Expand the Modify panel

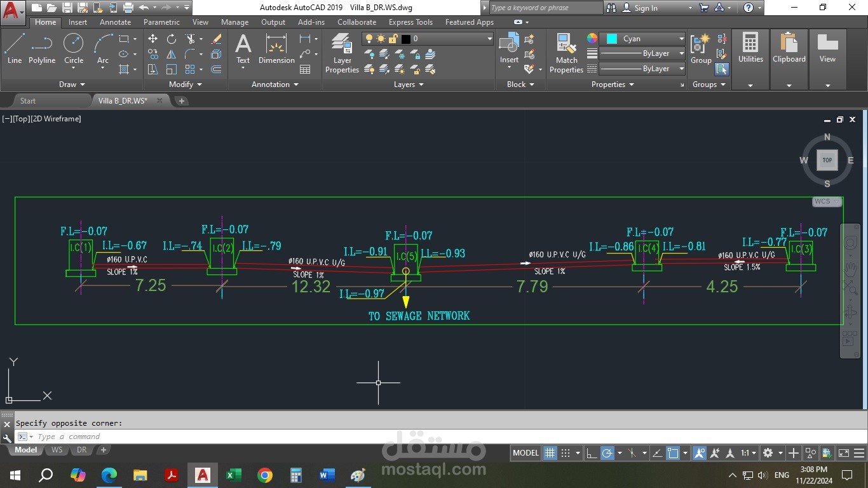(186, 85)
